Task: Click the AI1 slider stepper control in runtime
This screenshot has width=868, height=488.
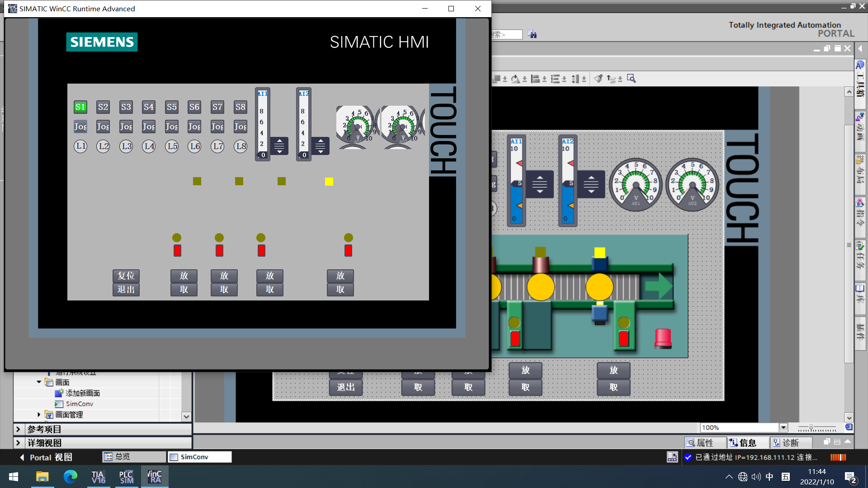Action: [279, 146]
